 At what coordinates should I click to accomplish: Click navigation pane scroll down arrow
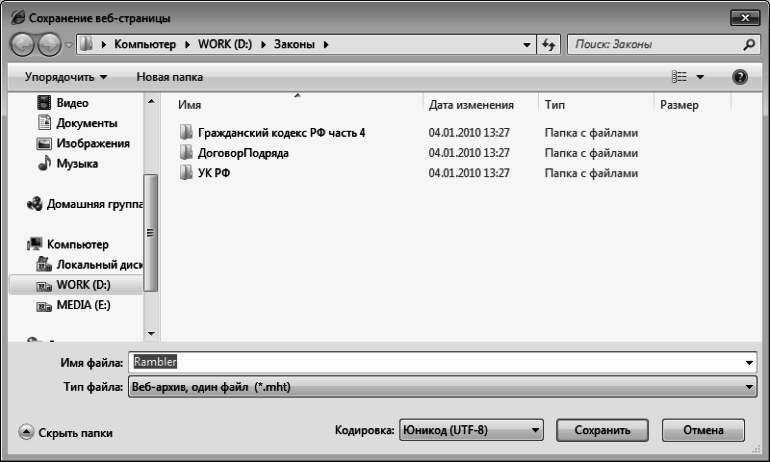click(x=151, y=334)
